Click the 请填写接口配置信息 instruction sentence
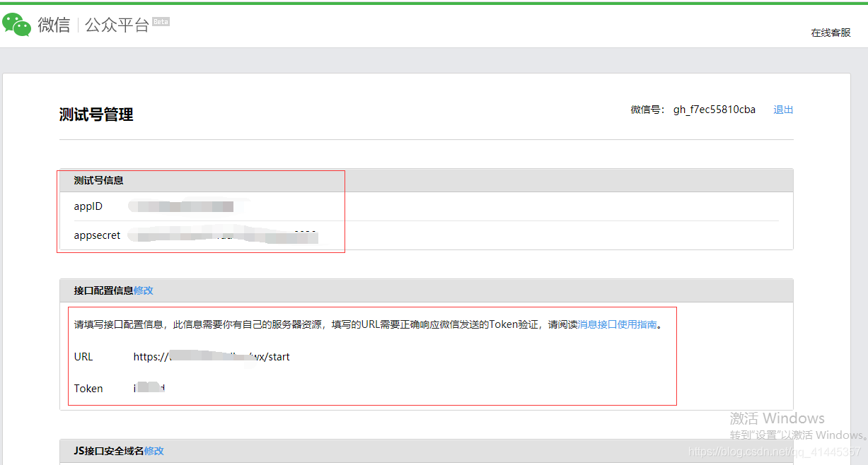The width and height of the screenshot is (868, 465). [369, 325]
